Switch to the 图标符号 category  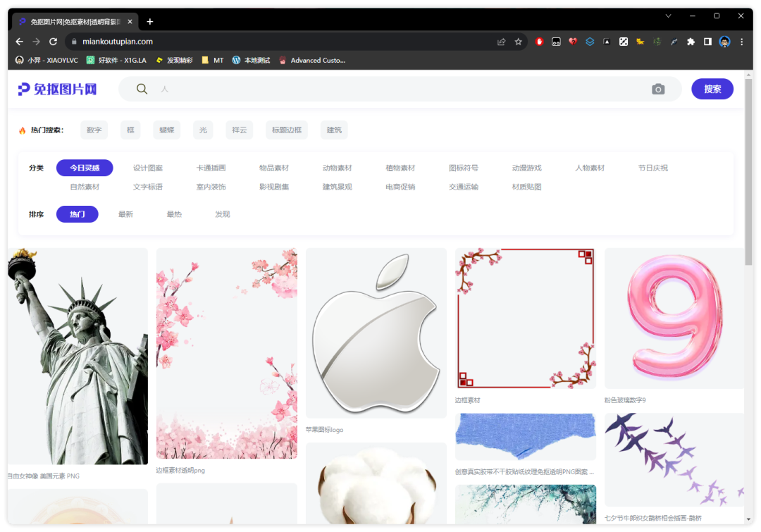pos(464,168)
